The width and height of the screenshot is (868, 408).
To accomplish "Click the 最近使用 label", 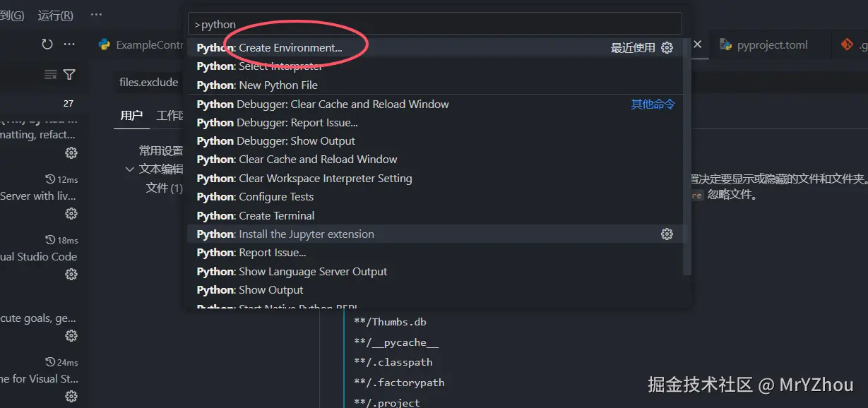I will (633, 48).
